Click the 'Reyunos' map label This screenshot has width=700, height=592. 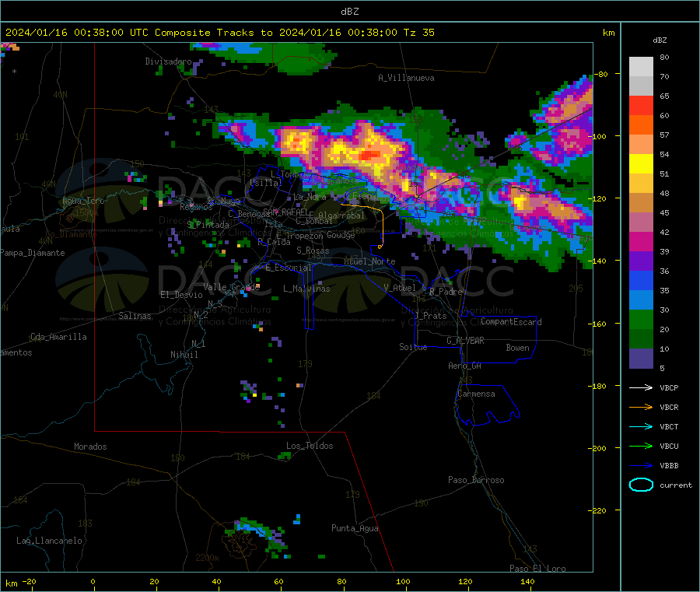(196, 207)
